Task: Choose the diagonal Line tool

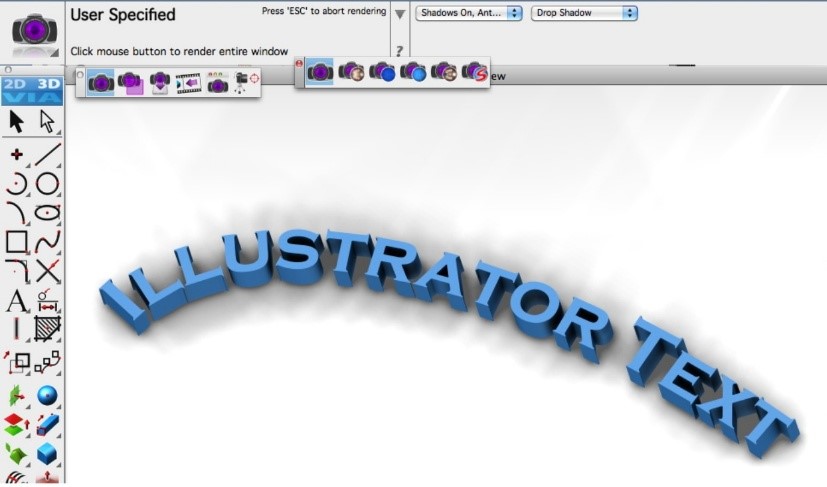Action: 48,154
